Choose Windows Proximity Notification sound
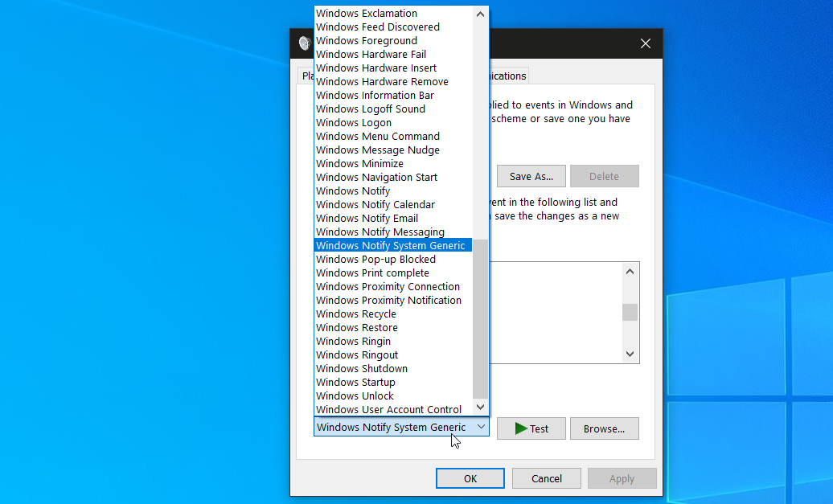The image size is (833, 504). pyautogui.click(x=393, y=301)
